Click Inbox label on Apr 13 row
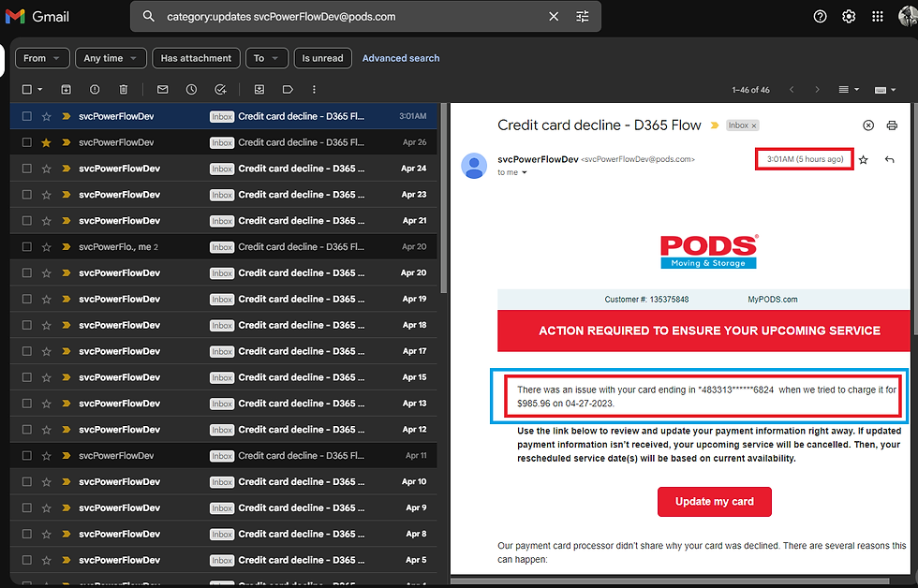Image resolution: width=918 pixels, height=588 pixels. click(222, 404)
